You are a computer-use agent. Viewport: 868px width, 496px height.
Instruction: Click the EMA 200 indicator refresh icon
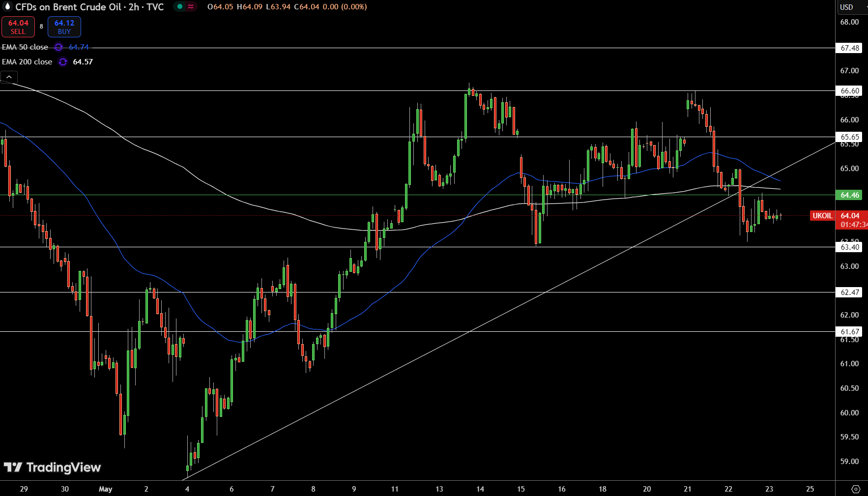tap(63, 62)
